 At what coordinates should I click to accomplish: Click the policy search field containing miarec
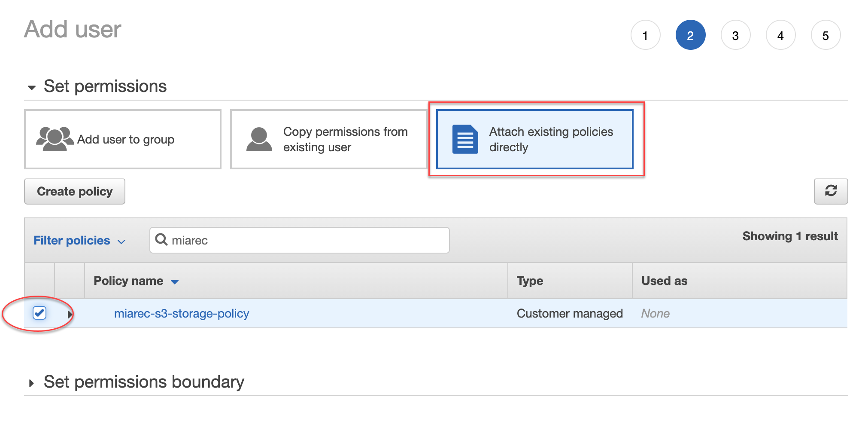click(x=300, y=240)
